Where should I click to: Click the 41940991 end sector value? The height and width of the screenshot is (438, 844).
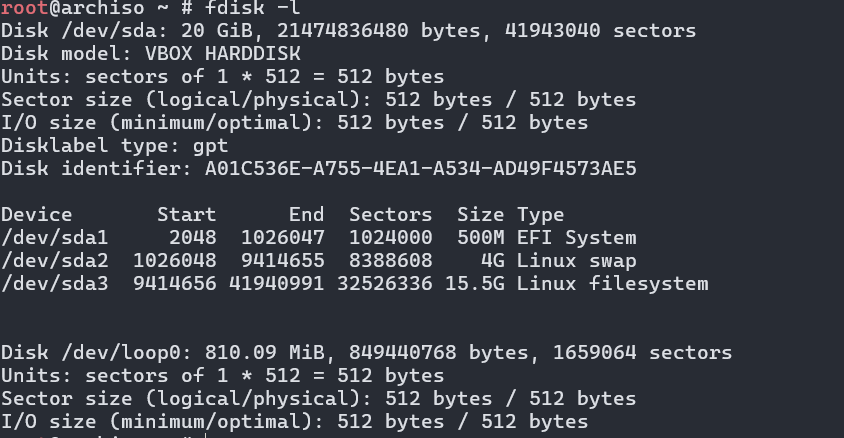pyautogui.click(x=277, y=284)
